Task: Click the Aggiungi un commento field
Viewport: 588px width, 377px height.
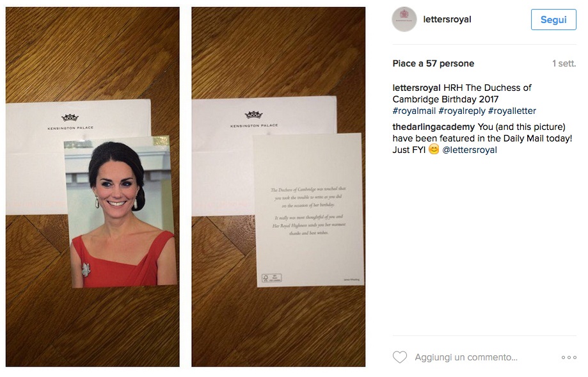Action: tap(466, 357)
